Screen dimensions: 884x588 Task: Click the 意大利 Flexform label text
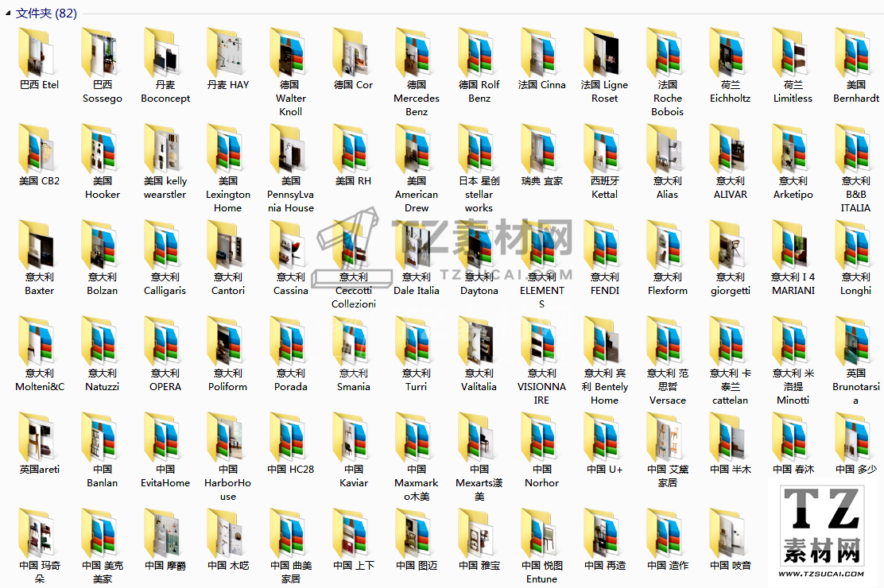(x=668, y=284)
